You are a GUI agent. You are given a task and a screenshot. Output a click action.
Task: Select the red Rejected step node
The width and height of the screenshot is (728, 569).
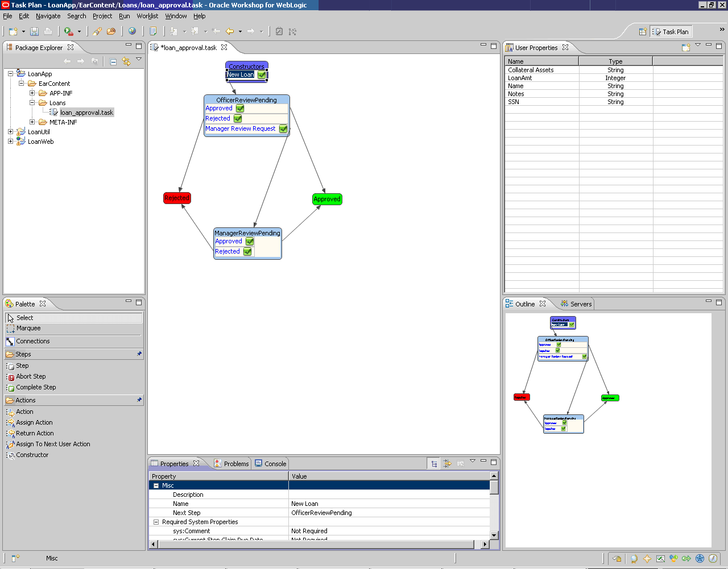[x=177, y=198]
